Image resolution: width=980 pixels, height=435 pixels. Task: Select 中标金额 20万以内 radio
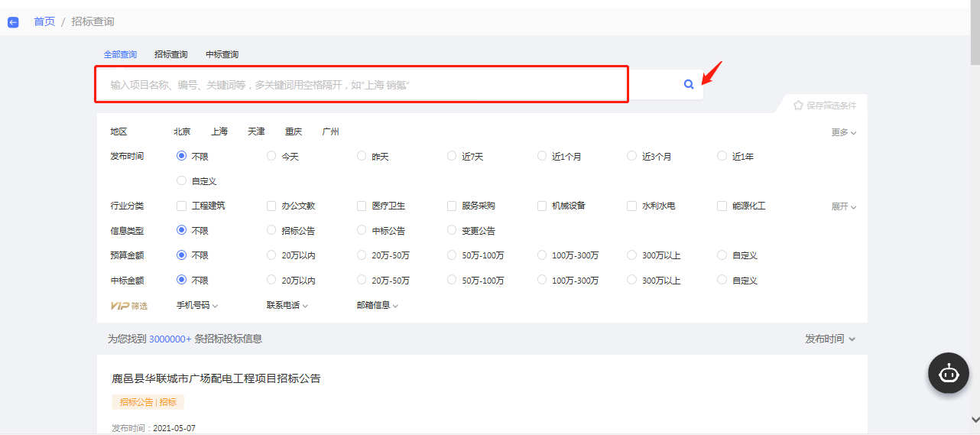pos(271,280)
